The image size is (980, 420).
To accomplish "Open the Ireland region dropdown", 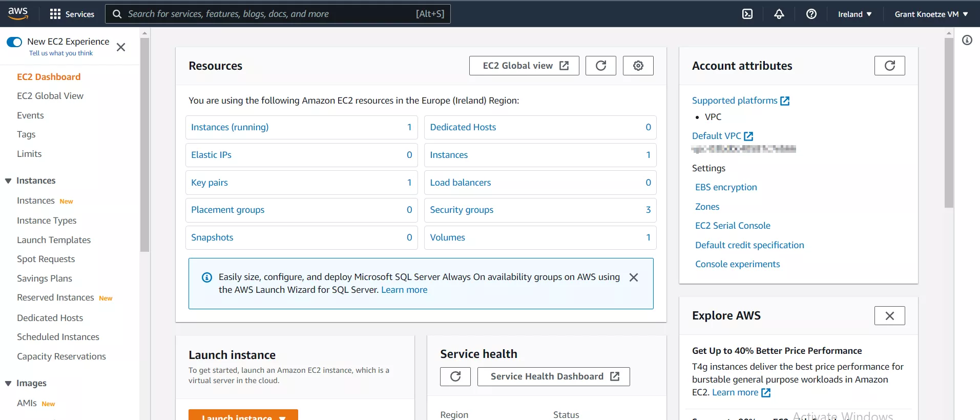I will [854, 14].
